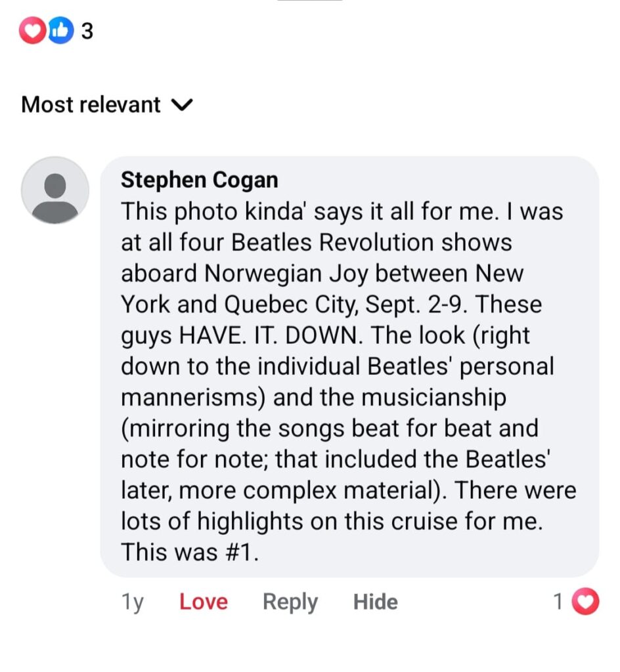This screenshot has width=620, height=672.
Task: View the comment's reaction count of 1
Action: (x=558, y=601)
